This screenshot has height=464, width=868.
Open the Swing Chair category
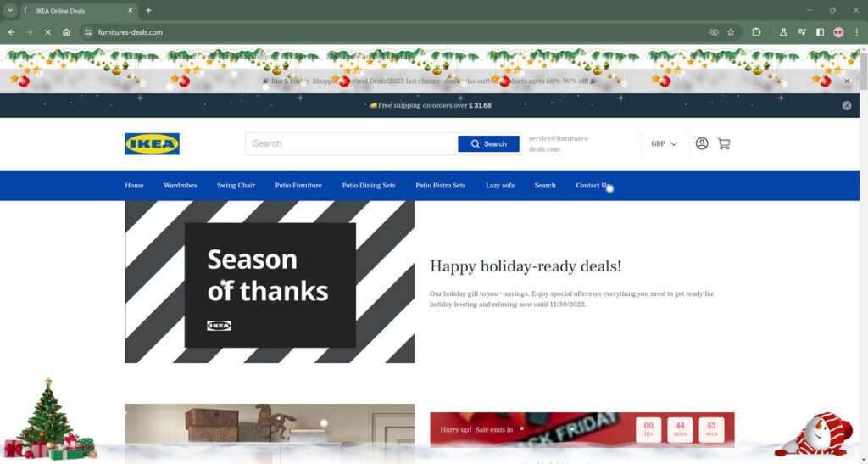coord(236,186)
